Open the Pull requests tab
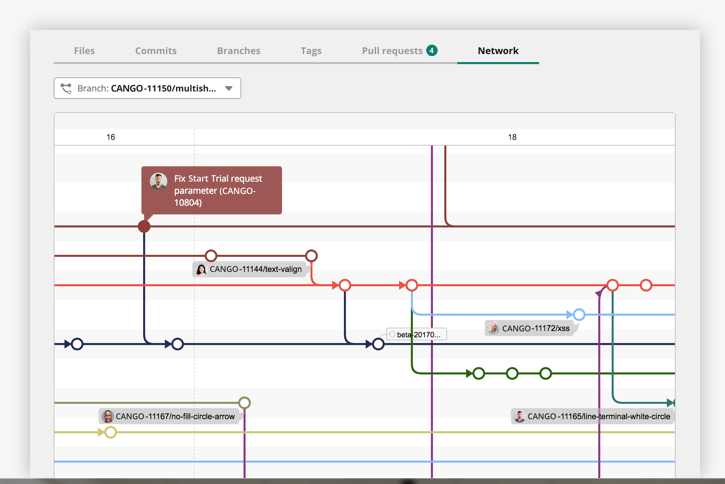 tap(391, 50)
